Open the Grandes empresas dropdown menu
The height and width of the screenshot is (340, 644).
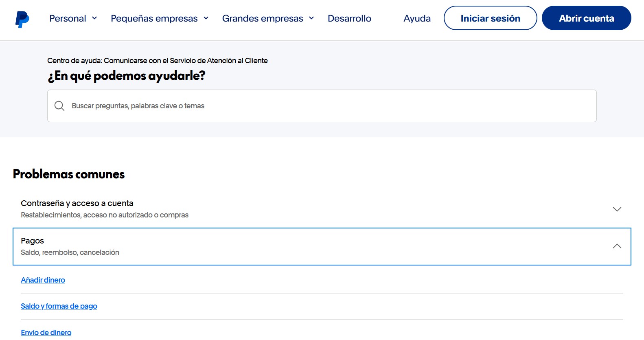(268, 18)
